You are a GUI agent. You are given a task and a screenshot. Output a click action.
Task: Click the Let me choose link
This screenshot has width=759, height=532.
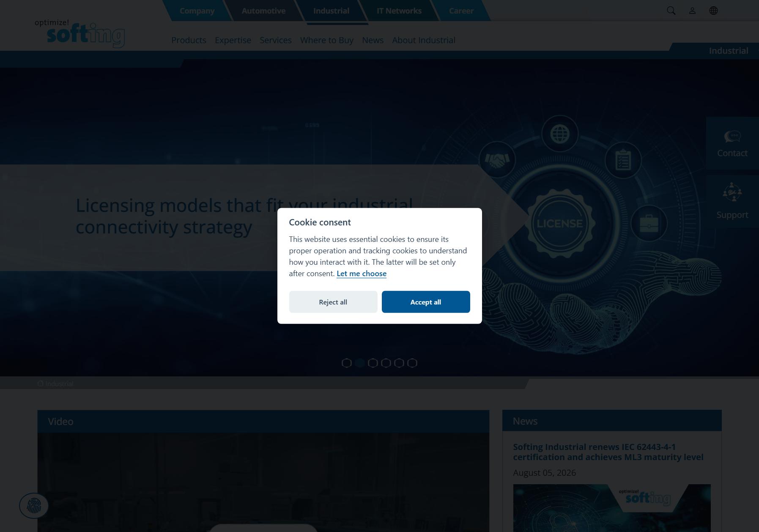(362, 274)
